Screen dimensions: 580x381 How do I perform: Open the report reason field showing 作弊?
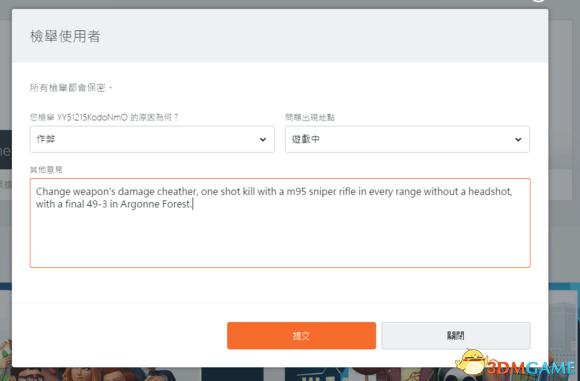[152, 139]
